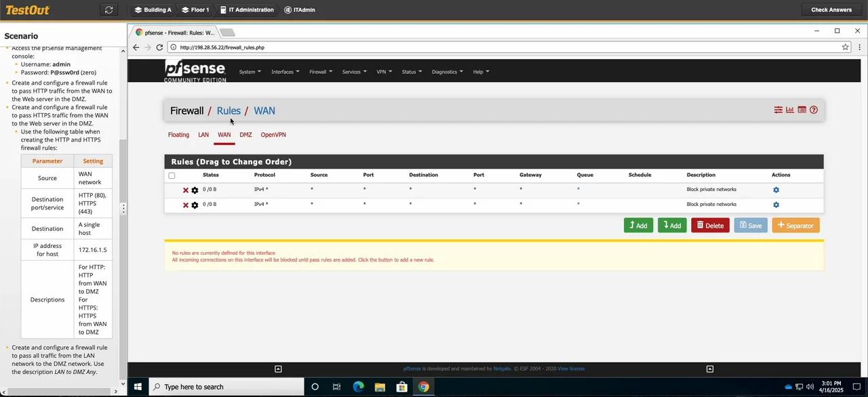Open the filter rules display options icon
The width and height of the screenshot is (868, 397).
[778, 109]
